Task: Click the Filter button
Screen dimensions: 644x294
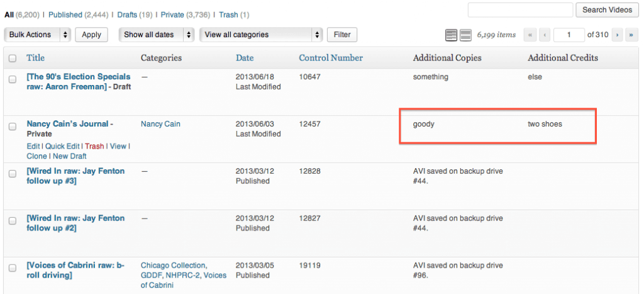Action: click(x=342, y=35)
